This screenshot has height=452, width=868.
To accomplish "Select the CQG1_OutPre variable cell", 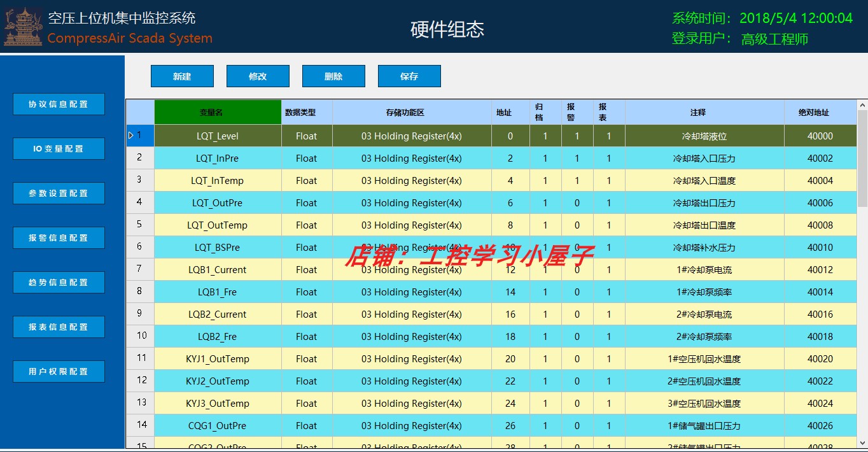I will click(218, 425).
